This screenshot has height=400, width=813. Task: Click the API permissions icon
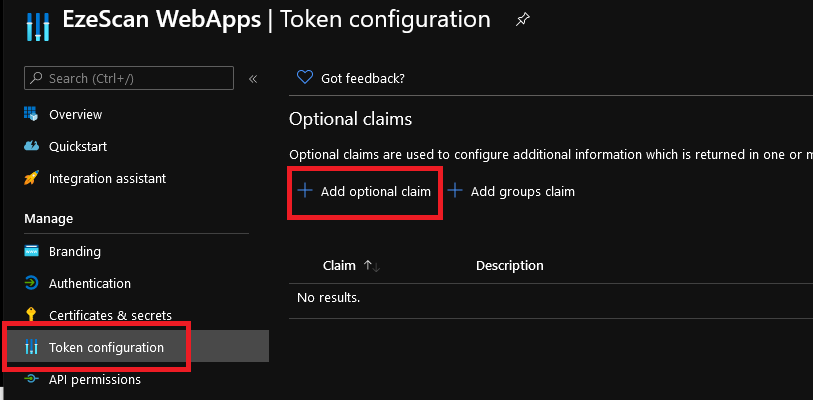coord(30,379)
